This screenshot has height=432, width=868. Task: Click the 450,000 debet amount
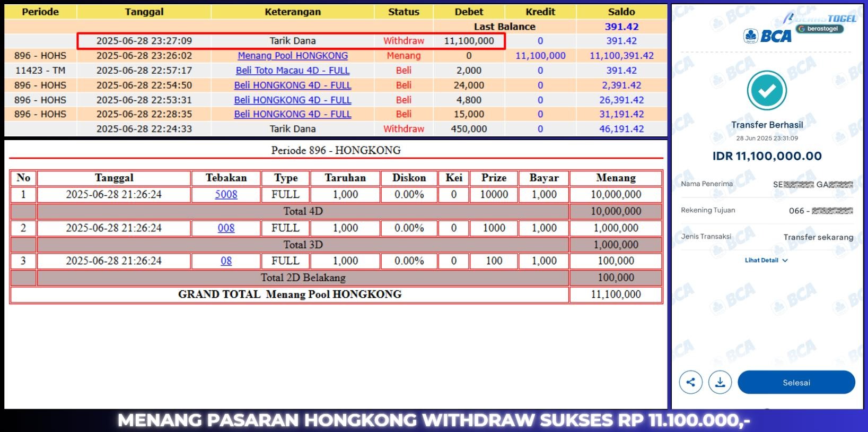pyautogui.click(x=469, y=129)
